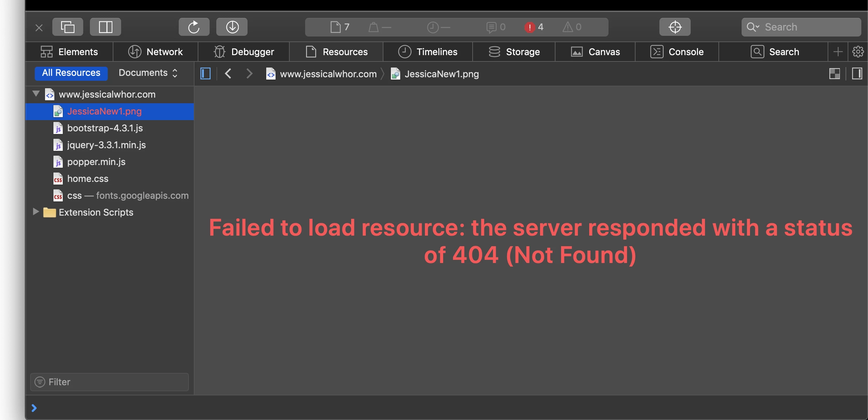Expand the Extension Scripts folder
This screenshot has width=868, height=420.
pos(35,212)
